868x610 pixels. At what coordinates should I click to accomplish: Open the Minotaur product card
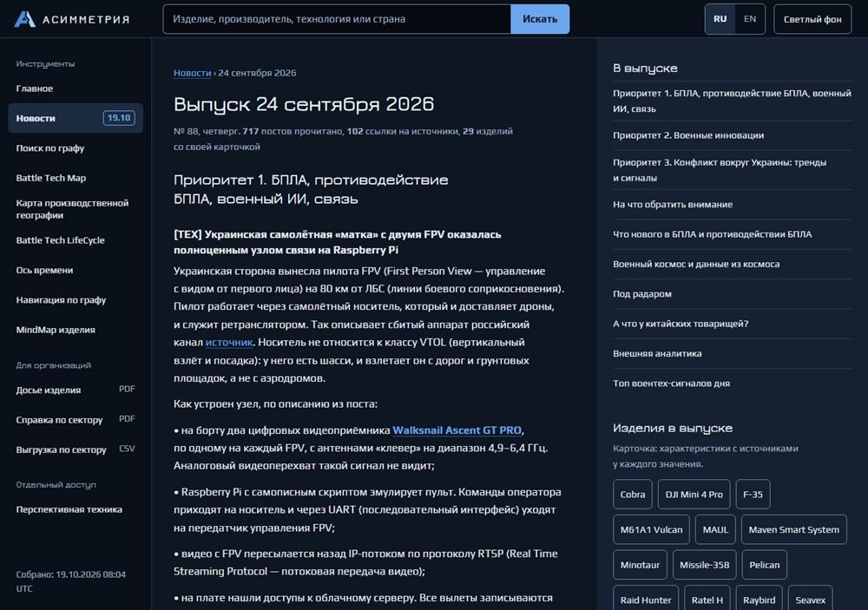[640, 565]
